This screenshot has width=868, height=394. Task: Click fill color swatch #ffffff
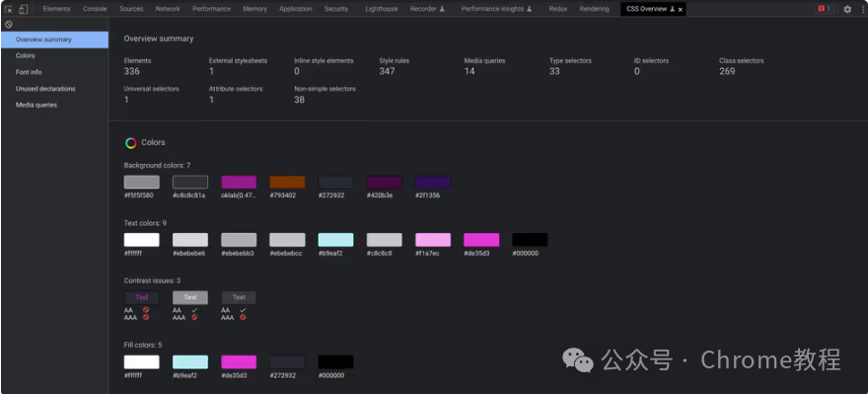(x=142, y=362)
